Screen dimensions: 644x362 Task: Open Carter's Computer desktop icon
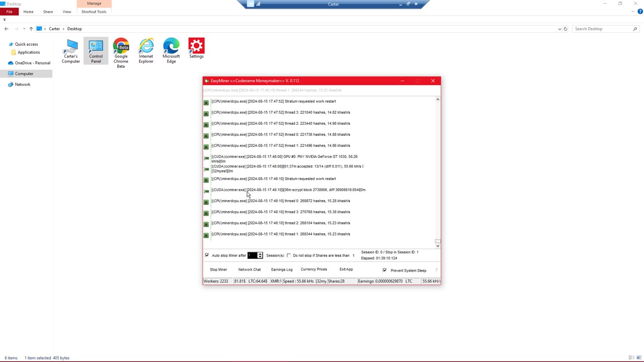[71, 51]
